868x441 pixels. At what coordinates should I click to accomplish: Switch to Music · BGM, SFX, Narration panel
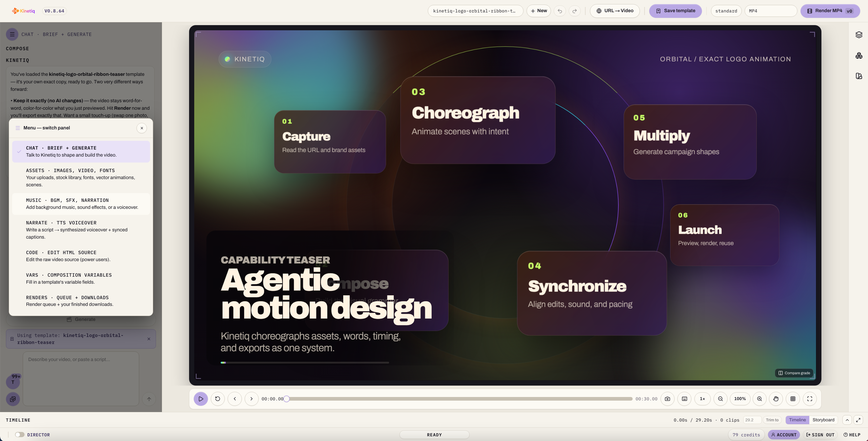(81, 204)
